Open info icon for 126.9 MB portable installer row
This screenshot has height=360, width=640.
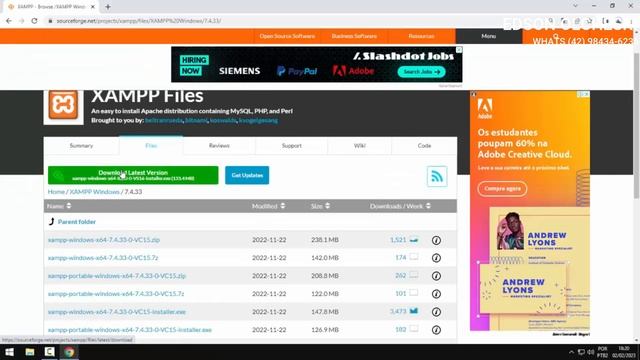(x=436, y=330)
